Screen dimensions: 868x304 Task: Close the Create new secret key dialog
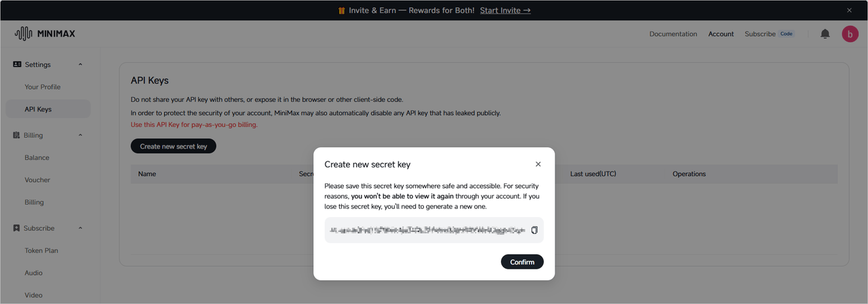(x=538, y=164)
